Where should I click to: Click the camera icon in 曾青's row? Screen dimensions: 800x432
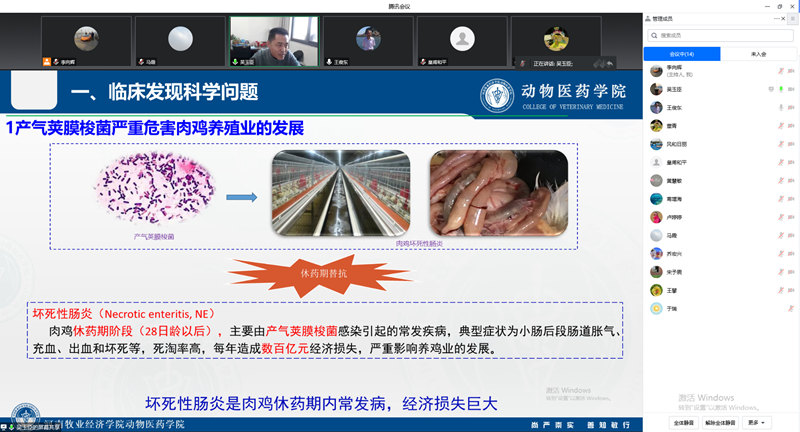791,126
